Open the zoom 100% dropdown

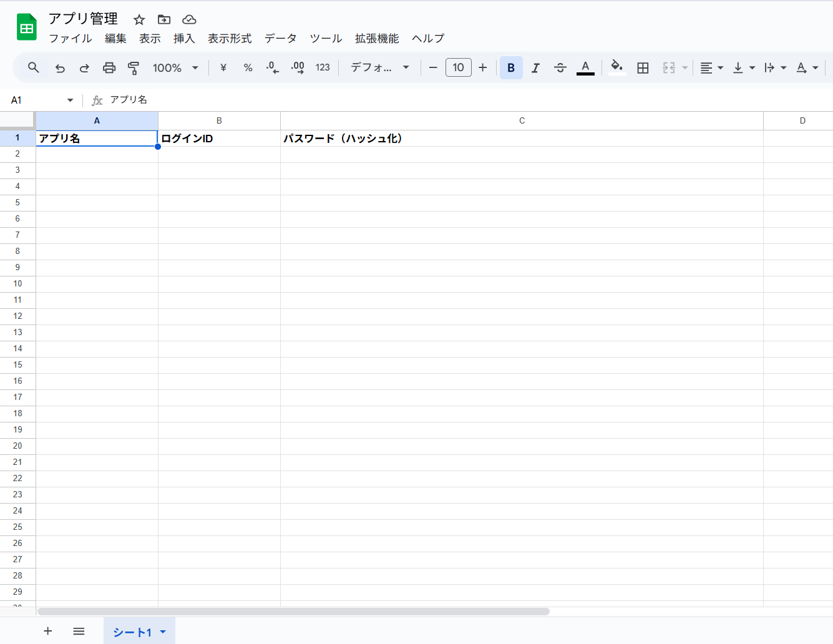(175, 67)
